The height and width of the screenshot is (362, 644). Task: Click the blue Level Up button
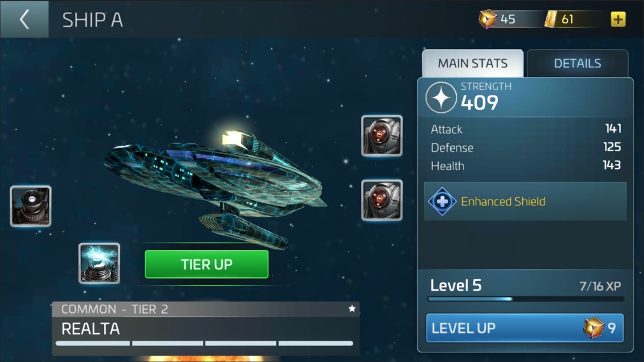tap(525, 328)
